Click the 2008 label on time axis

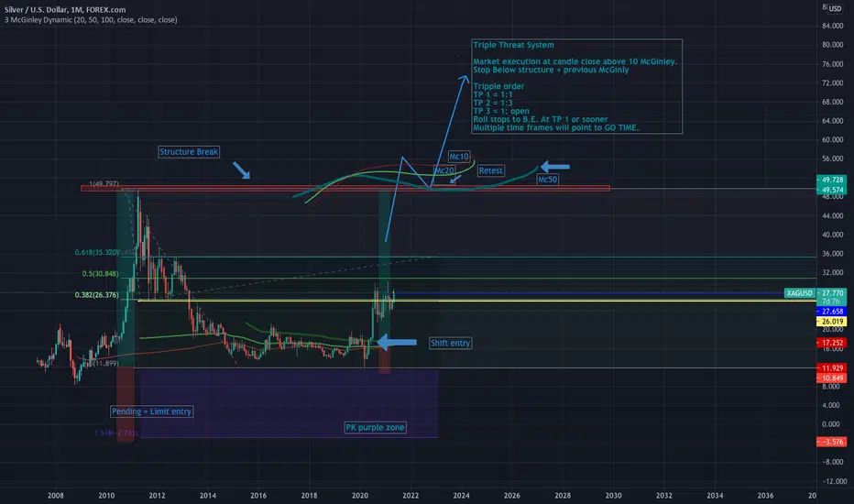(x=56, y=495)
